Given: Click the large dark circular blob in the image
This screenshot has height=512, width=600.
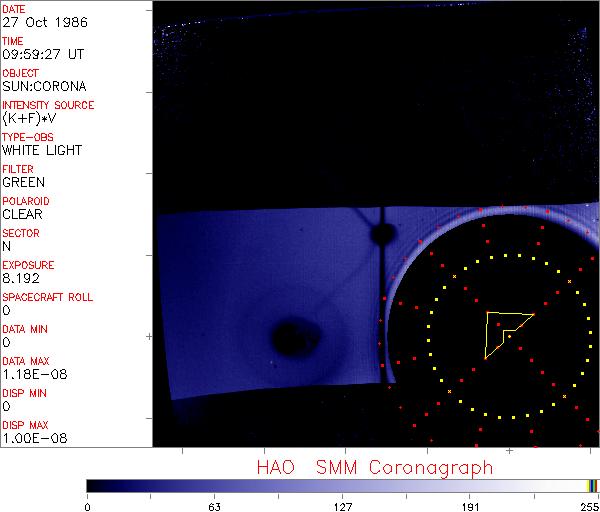Looking at the screenshot, I should point(292,334).
